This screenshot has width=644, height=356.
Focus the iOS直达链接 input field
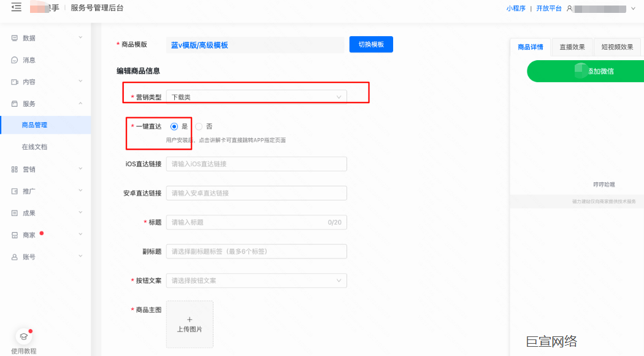256,164
